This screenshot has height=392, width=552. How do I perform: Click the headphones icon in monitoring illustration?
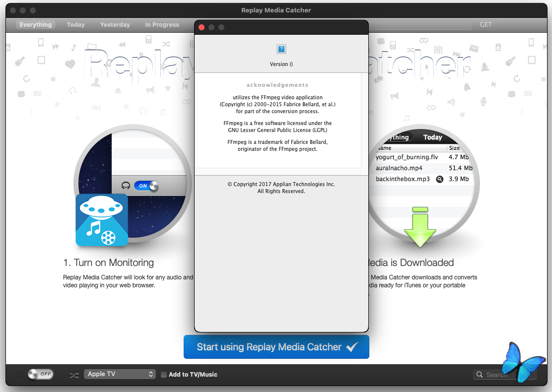[126, 186]
